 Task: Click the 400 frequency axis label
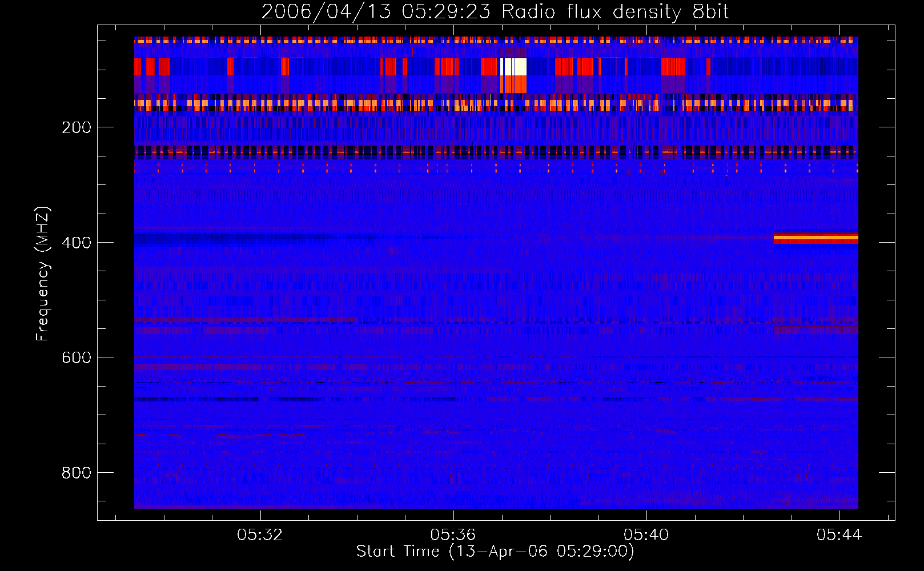tap(77, 243)
